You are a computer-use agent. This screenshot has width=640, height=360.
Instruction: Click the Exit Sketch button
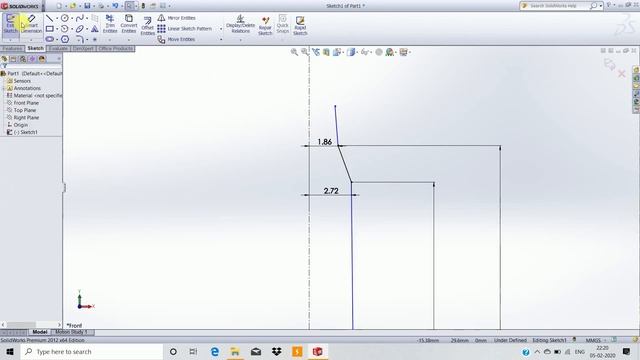point(11,24)
